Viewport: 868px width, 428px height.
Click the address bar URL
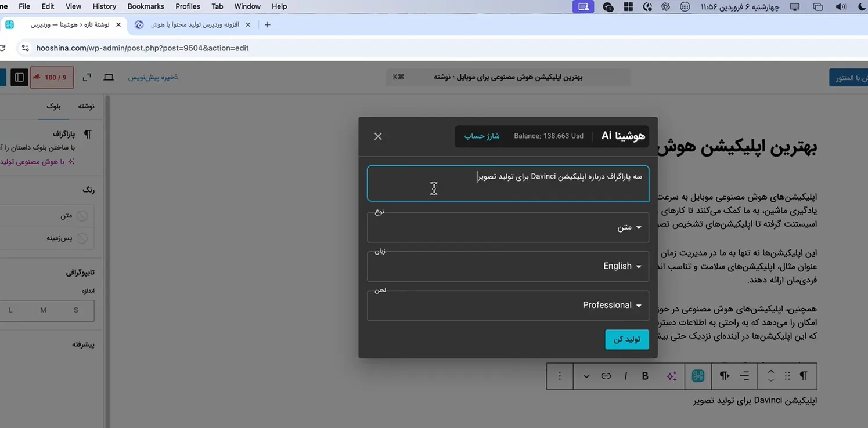pyautogui.click(x=142, y=48)
